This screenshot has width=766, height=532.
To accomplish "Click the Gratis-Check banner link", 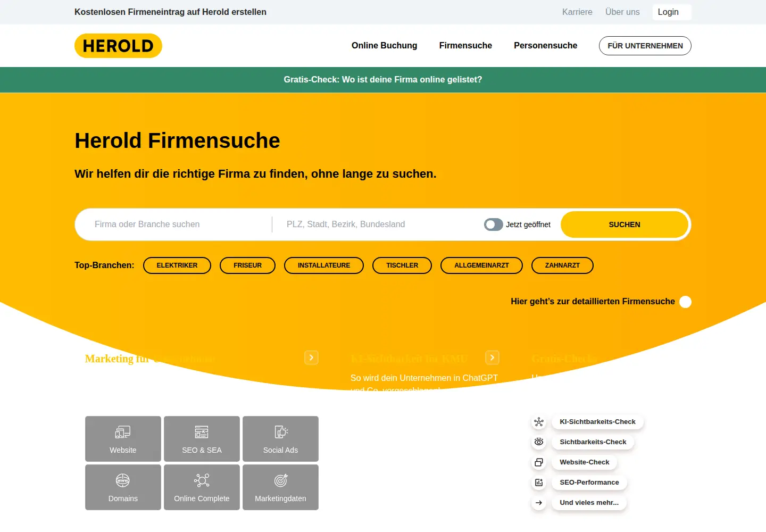I will (383, 80).
